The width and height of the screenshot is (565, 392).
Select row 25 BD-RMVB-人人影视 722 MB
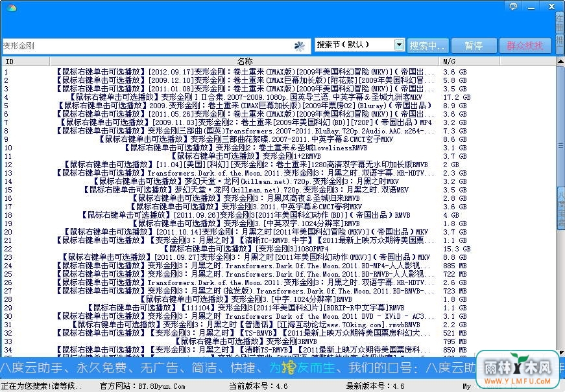pyautogui.click(x=279, y=274)
